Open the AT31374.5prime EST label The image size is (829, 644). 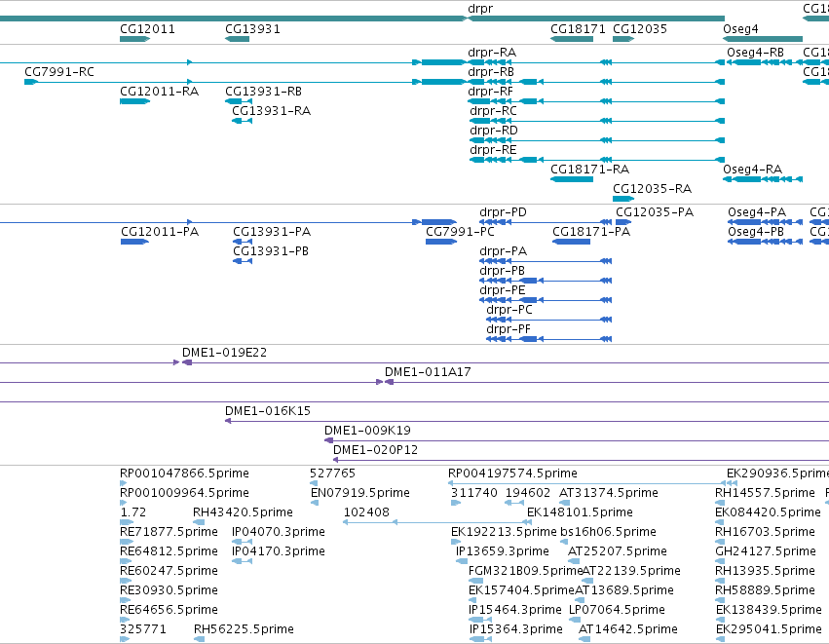pyautogui.click(x=609, y=493)
